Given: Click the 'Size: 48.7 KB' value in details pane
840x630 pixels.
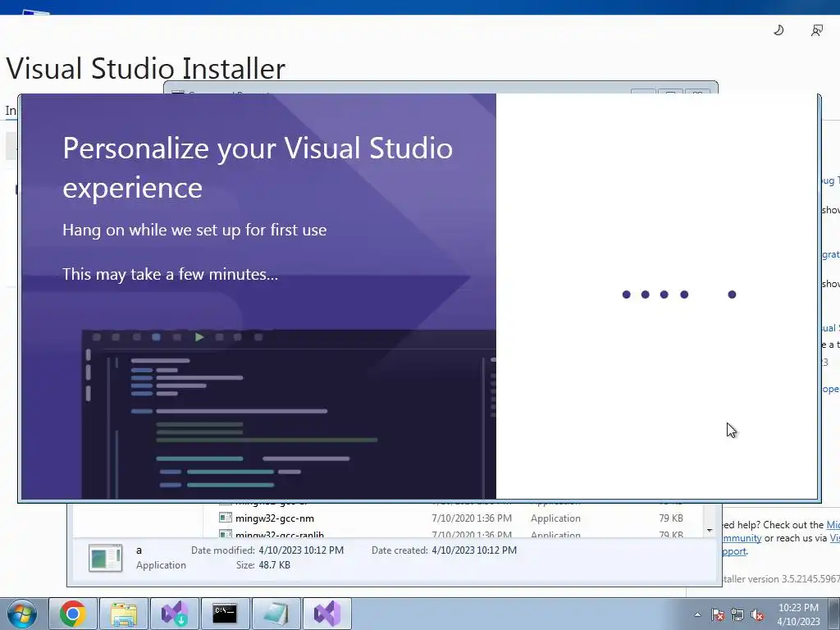Looking at the screenshot, I should (274, 564).
